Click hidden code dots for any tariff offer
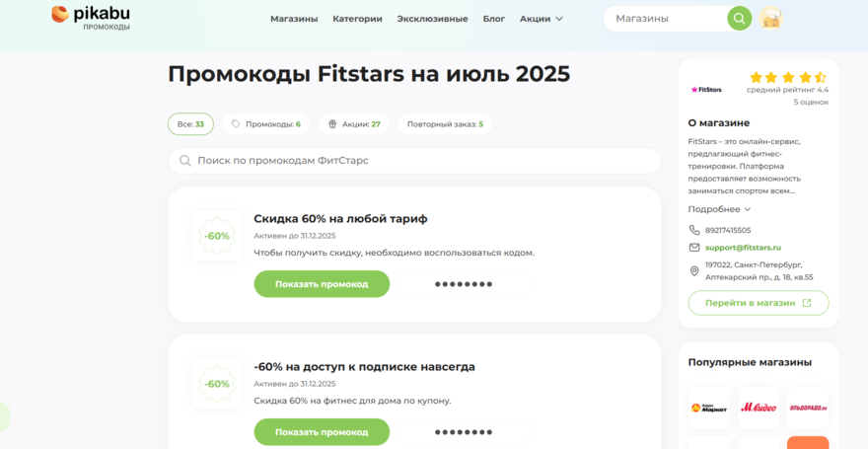 (x=464, y=284)
